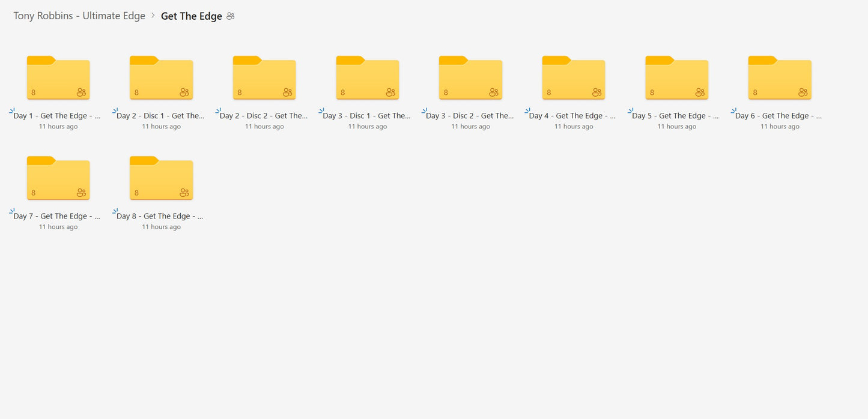Select the 'Day 6 - Get The Edge - ...' name text
Image resolution: width=868 pixels, height=419 pixels.
point(778,116)
